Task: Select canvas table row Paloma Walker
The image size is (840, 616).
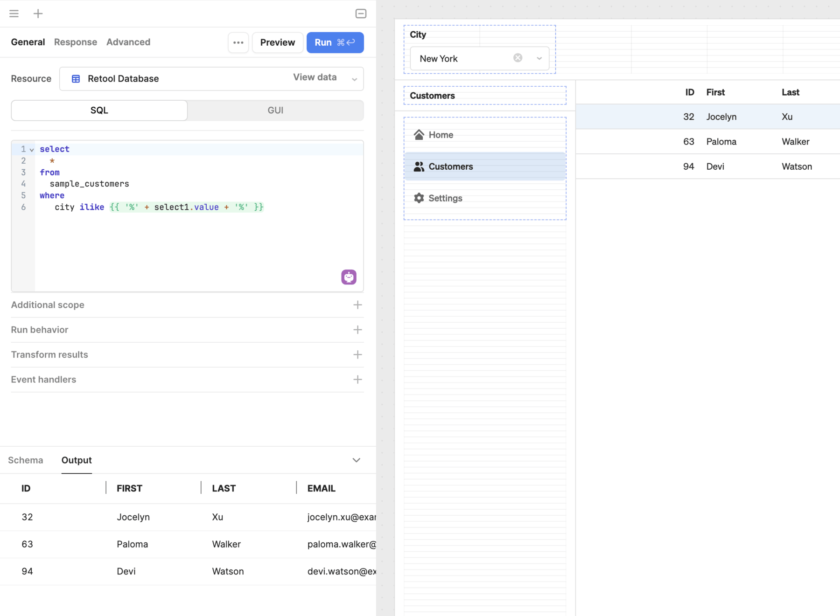Action: tap(708, 142)
